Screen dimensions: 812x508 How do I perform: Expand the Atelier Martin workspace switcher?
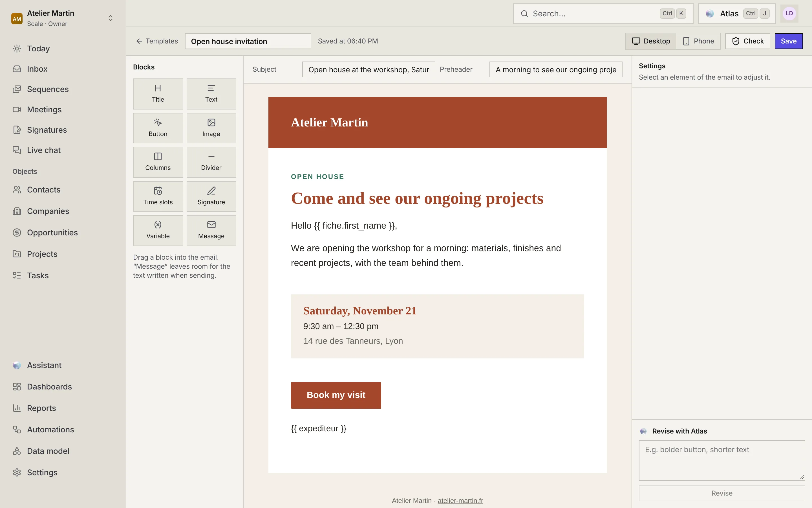coord(63,18)
